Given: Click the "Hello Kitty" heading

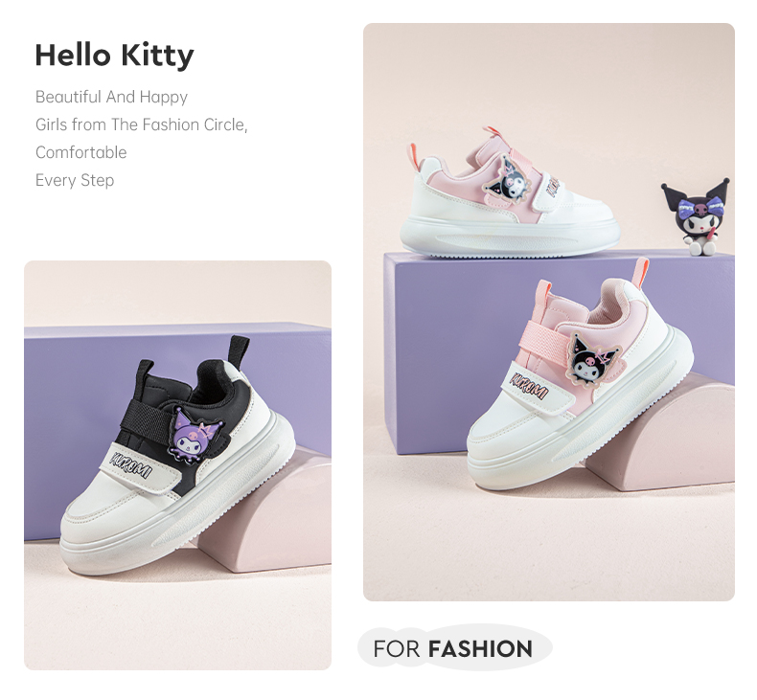Looking at the screenshot, I should [114, 56].
